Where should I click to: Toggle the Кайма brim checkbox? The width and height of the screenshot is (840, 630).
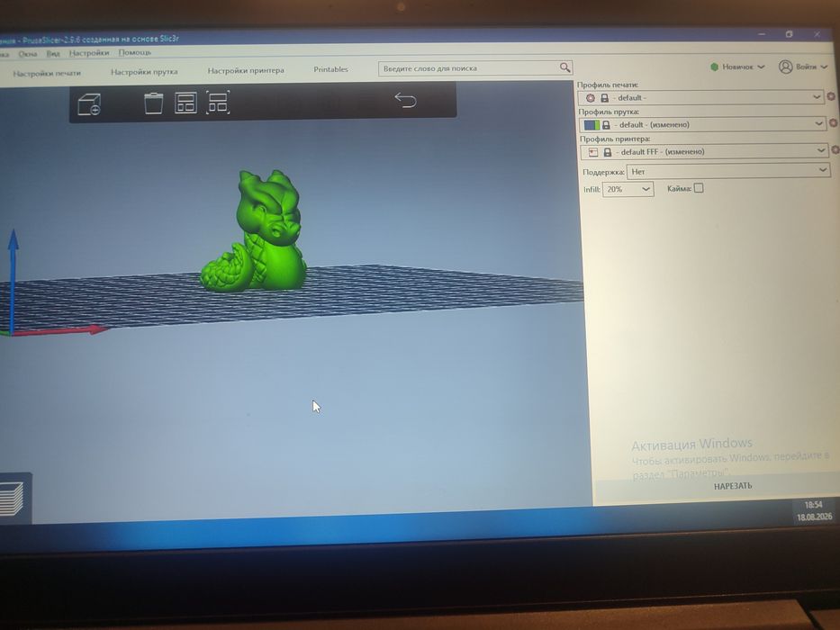pyautogui.click(x=699, y=188)
